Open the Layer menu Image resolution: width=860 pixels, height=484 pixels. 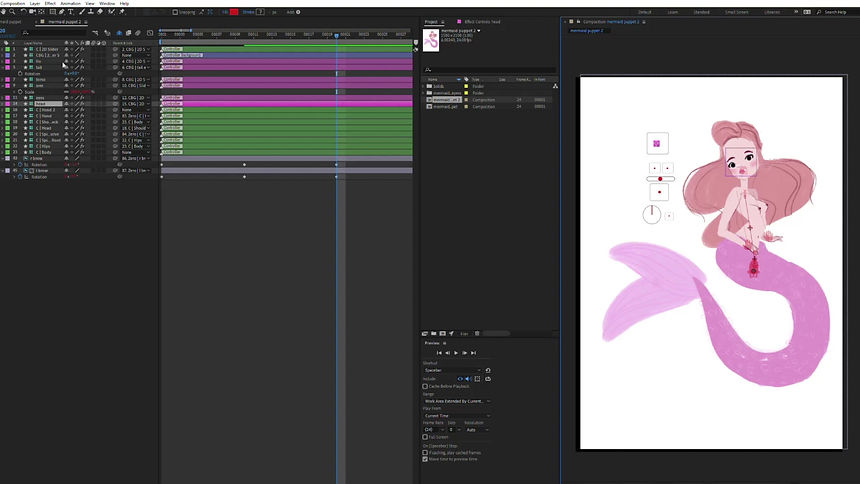[35, 3]
